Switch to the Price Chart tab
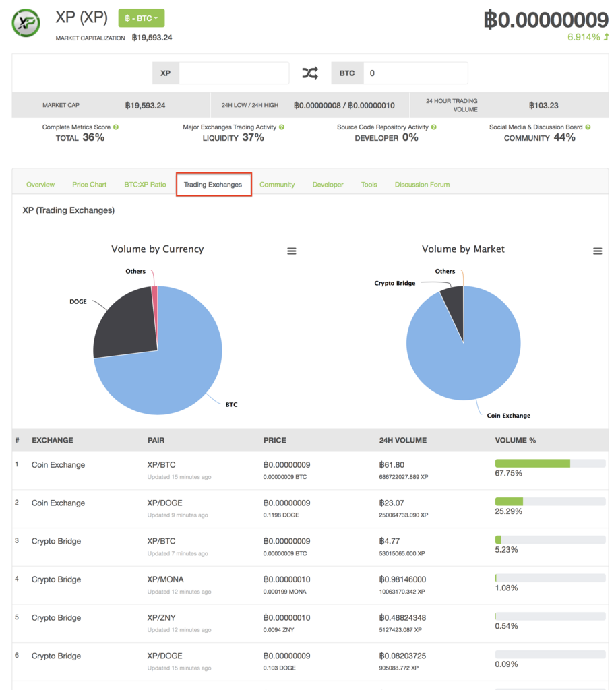The image size is (616, 690). pos(90,185)
